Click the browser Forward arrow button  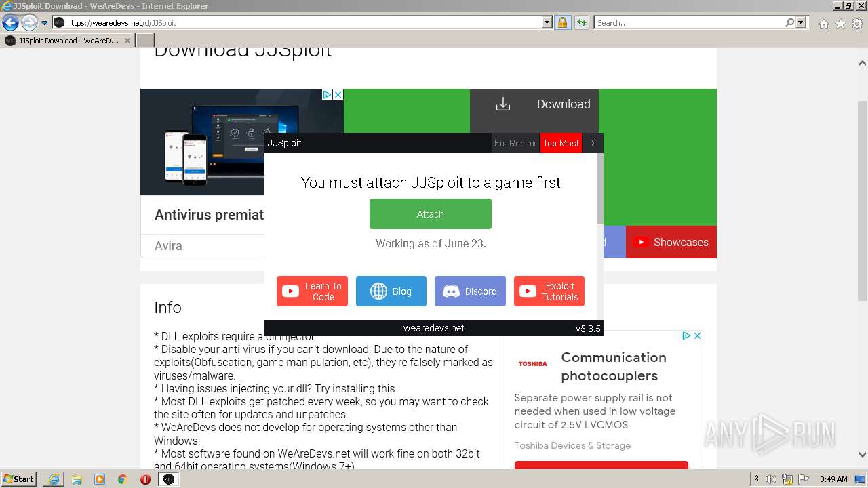pyautogui.click(x=29, y=23)
